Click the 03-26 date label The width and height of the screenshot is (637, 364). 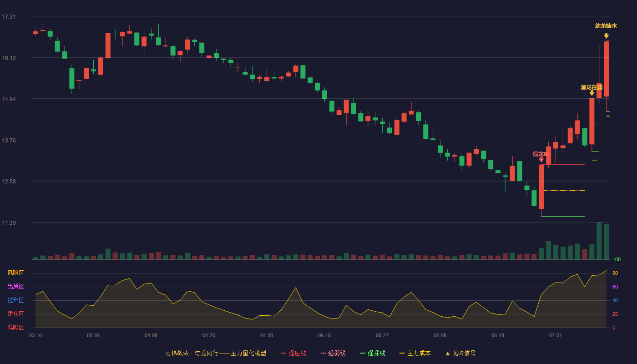(93, 335)
